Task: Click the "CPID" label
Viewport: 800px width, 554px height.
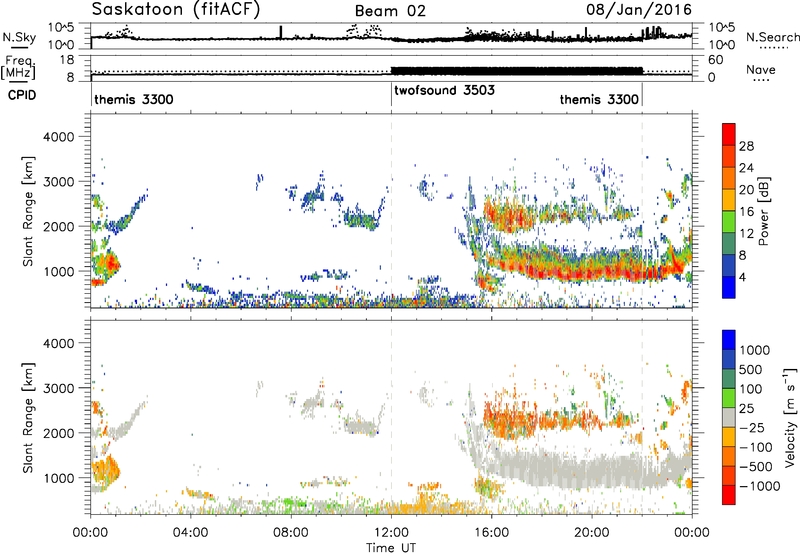Action: pyautogui.click(x=22, y=95)
